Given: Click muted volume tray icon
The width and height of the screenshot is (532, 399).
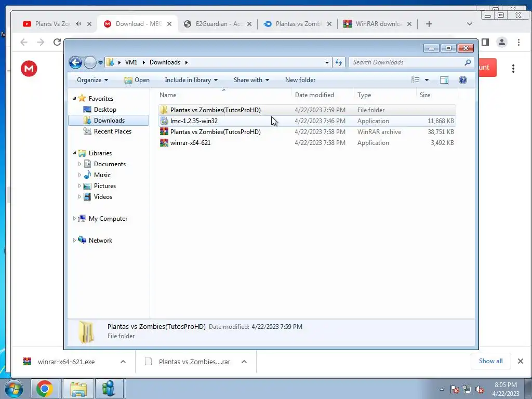Looking at the screenshot, I should pyautogui.click(x=480, y=389).
